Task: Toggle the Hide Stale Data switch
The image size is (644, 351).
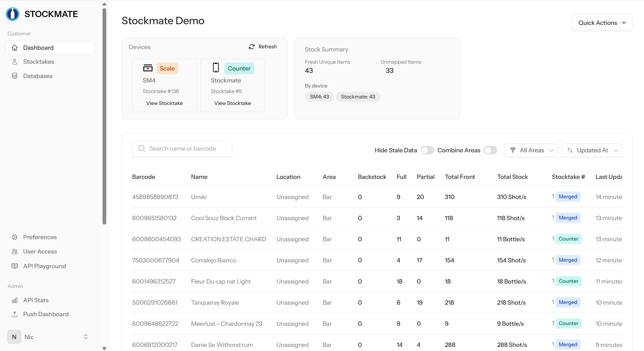Action: point(427,150)
